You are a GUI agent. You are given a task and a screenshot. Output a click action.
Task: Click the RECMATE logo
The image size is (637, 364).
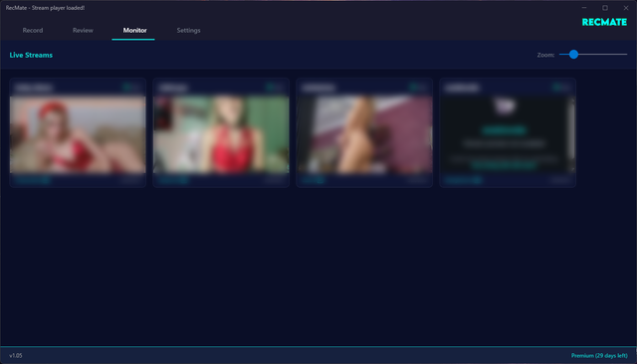pos(604,22)
